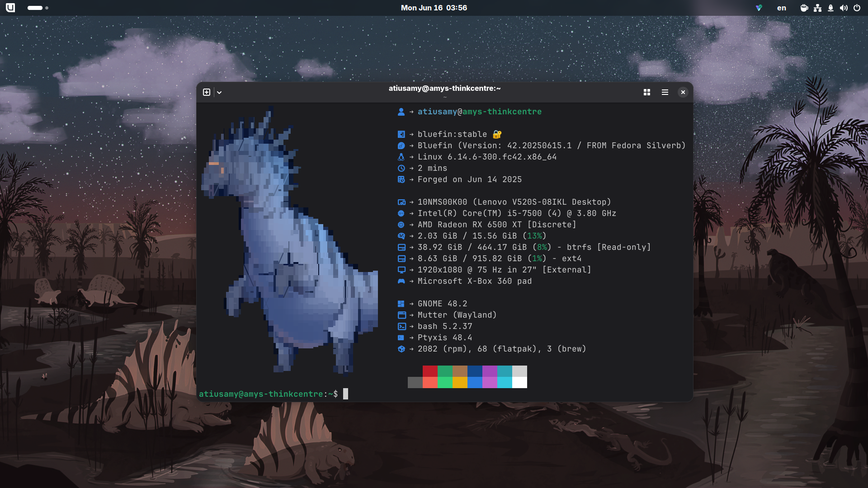Open the Ptyxis hamburger menu
The height and width of the screenshot is (488, 868).
(665, 92)
